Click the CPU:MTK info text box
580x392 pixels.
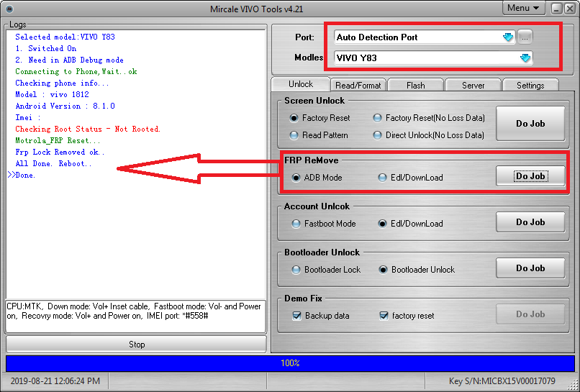(x=135, y=316)
